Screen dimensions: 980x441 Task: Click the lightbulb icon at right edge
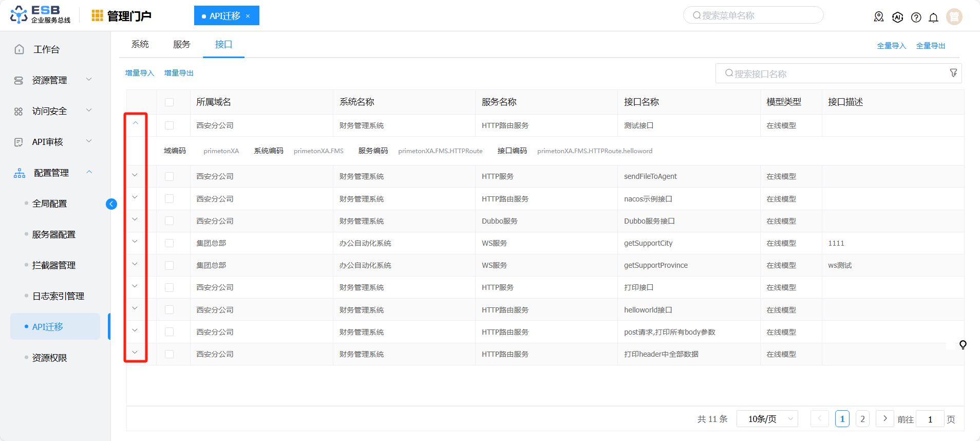(963, 344)
